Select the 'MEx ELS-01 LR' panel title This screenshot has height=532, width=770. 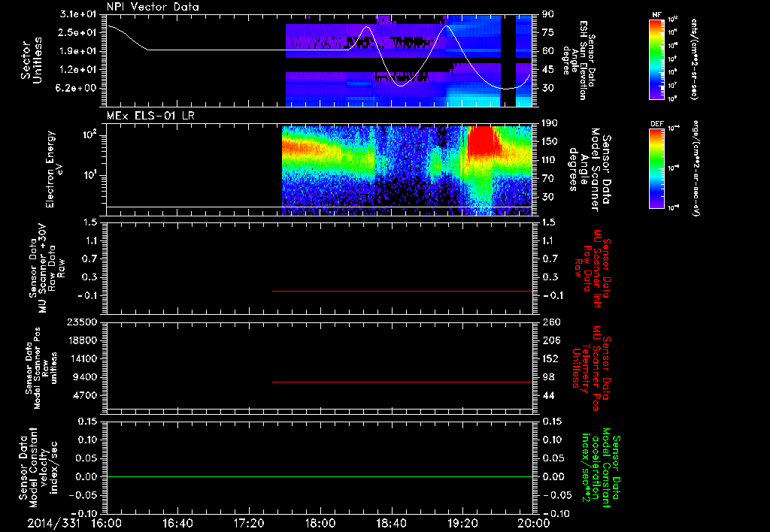click(150, 116)
